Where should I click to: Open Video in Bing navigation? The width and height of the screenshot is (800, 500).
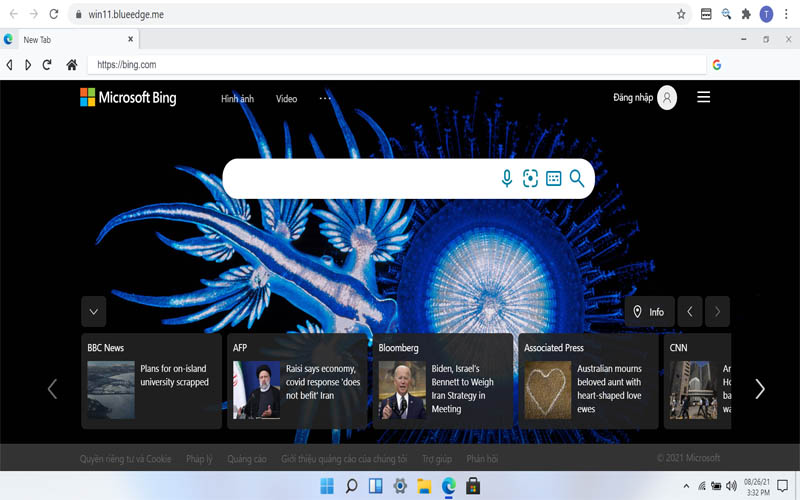pyautogui.click(x=286, y=98)
